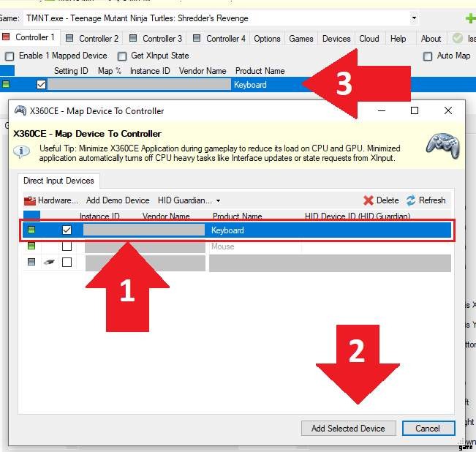Switch to the Controller 3 tab
This screenshot has height=452, width=476.
click(x=156, y=39)
